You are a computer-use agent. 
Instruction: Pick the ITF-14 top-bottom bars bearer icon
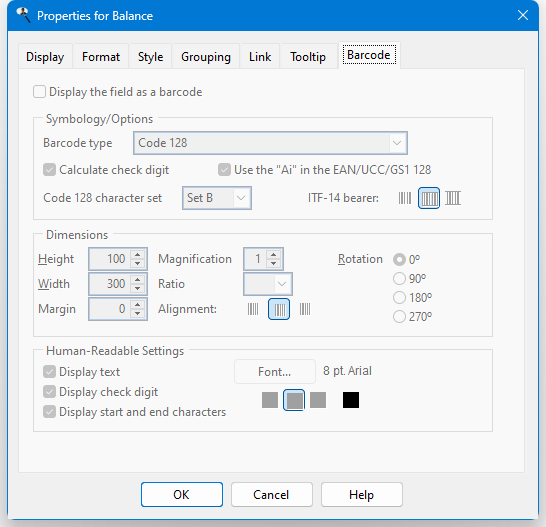tap(453, 198)
